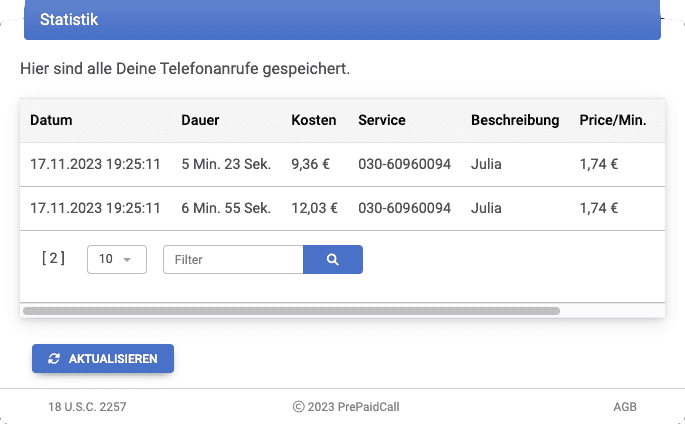685x424 pixels.
Task: Select the row costing 12,03 €
Action: pos(342,208)
